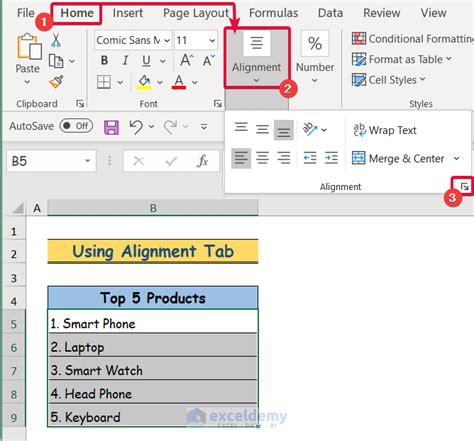This screenshot has height=441, width=474.
Task: Open Alignment dialog launcher arrow
Action: pos(464,187)
